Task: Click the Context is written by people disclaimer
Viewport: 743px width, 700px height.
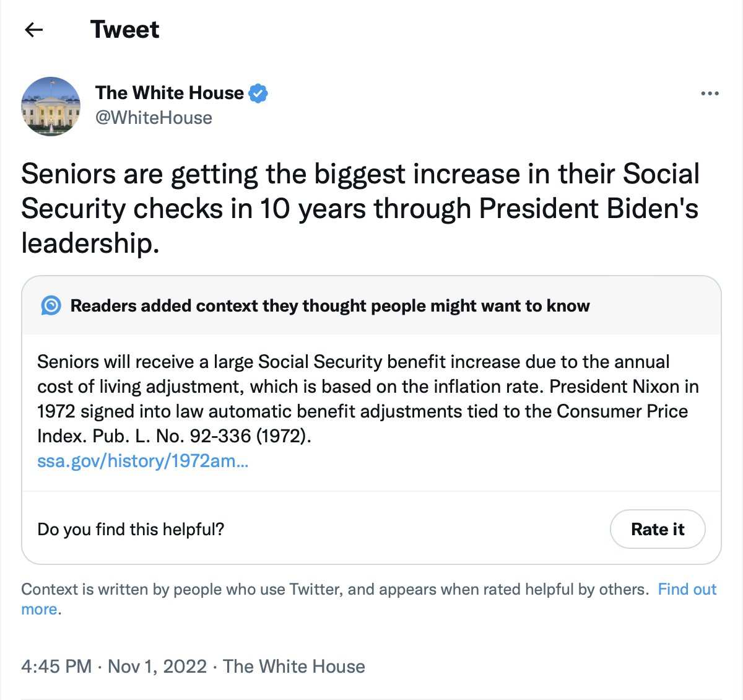Action: [x=334, y=589]
